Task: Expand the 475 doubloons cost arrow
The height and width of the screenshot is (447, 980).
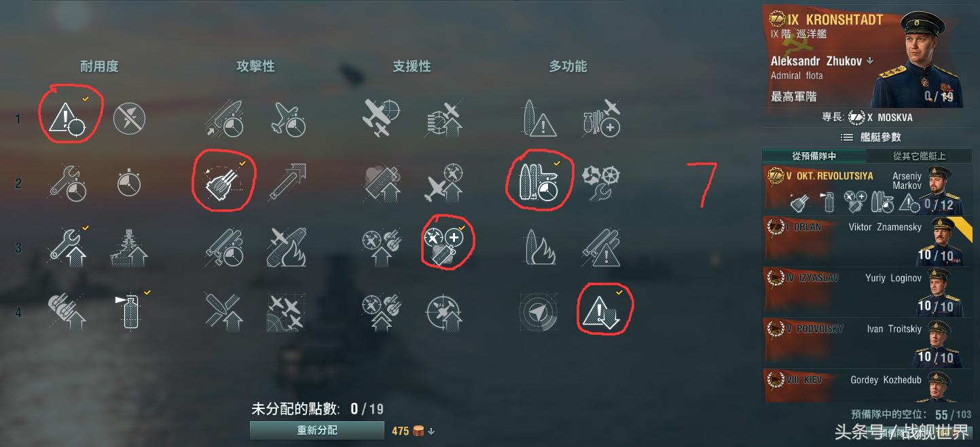Action: pos(431,431)
